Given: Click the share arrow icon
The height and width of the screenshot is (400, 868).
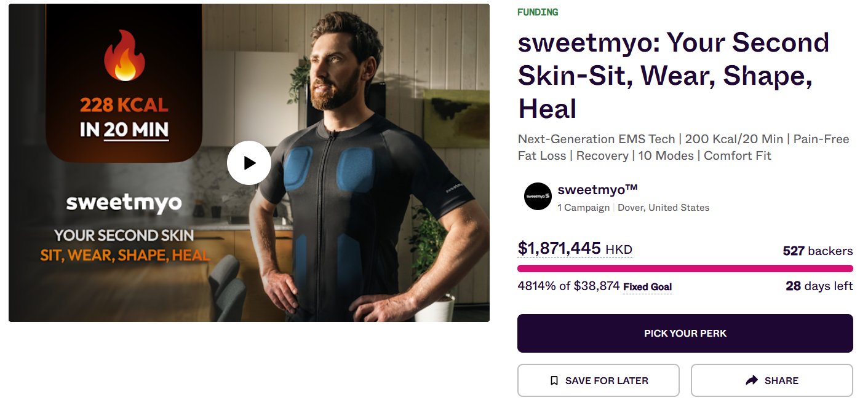Looking at the screenshot, I should pos(751,381).
